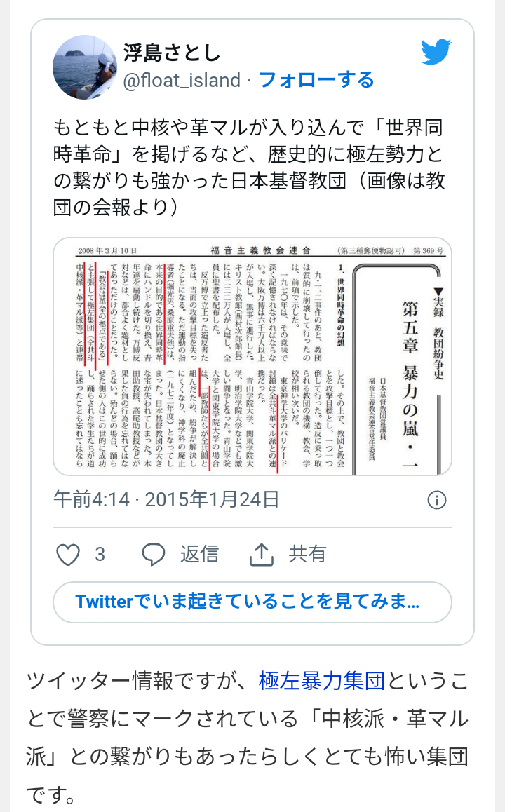The width and height of the screenshot is (505, 812).
Task: Open the embedded newspaper image
Action: tap(252, 356)
